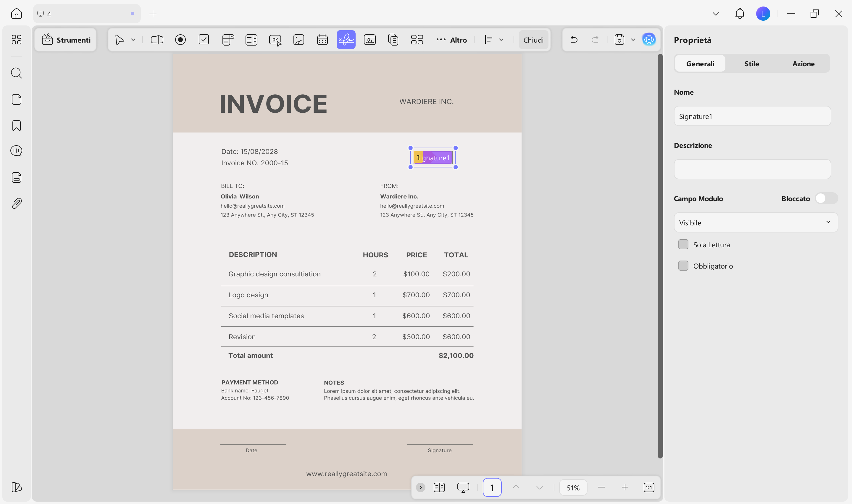Select the checkbox field tool
Viewport: 852px width, 504px height.
point(204,40)
